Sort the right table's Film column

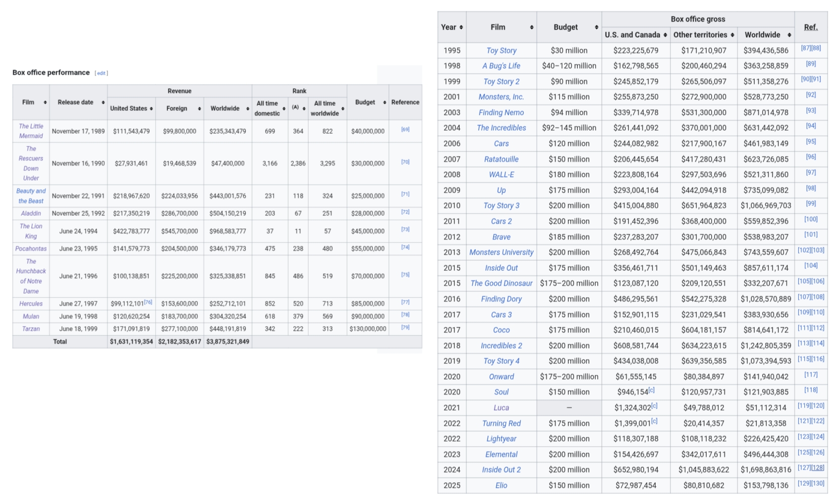532,27
